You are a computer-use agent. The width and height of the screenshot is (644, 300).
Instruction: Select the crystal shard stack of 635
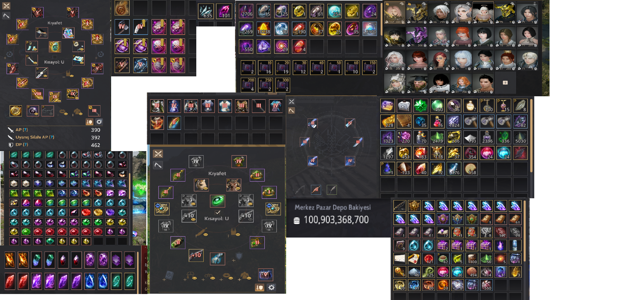click(206, 11)
